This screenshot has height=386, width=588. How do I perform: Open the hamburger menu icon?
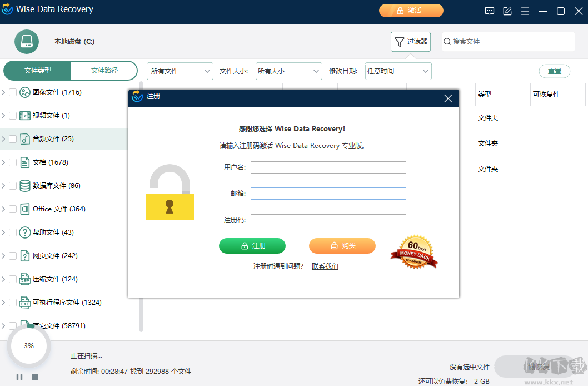525,10
